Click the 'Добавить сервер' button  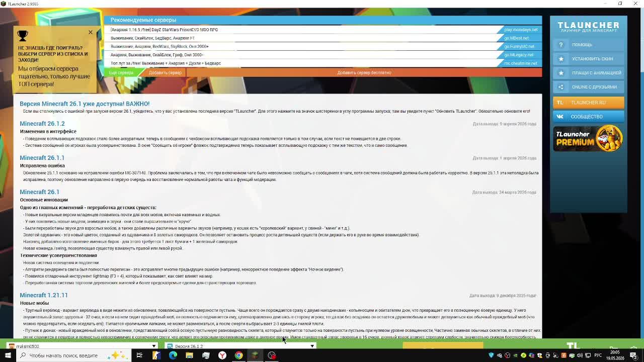point(165,72)
